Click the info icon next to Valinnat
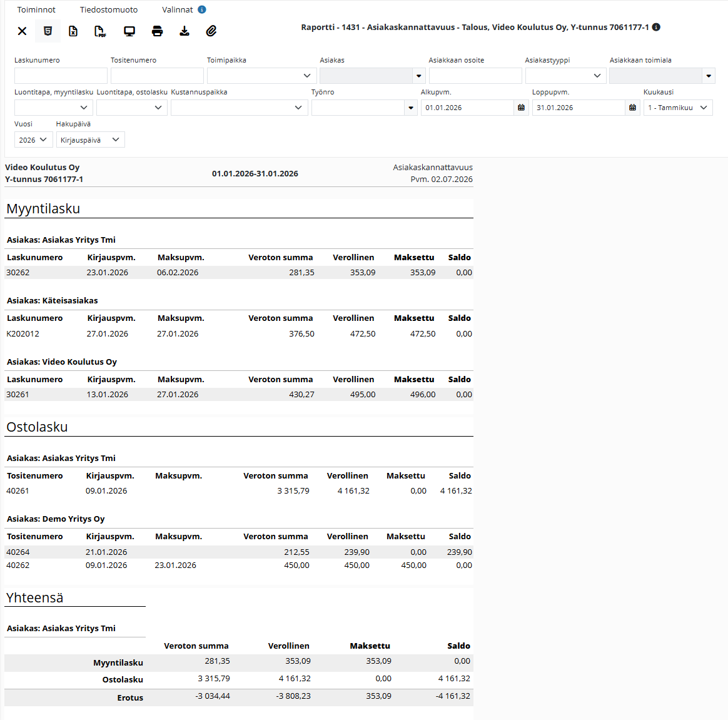 point(202,9)
